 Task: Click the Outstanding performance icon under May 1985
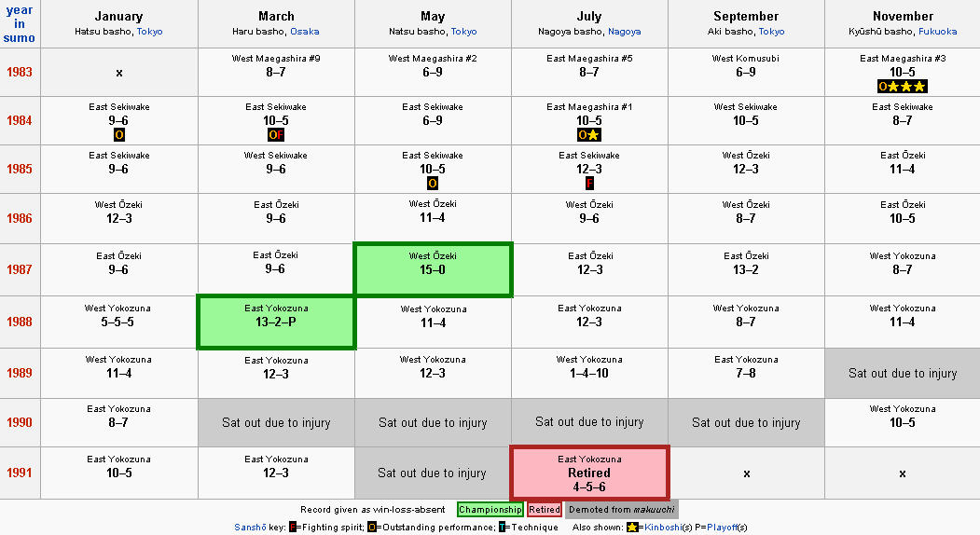coord(433,183)
